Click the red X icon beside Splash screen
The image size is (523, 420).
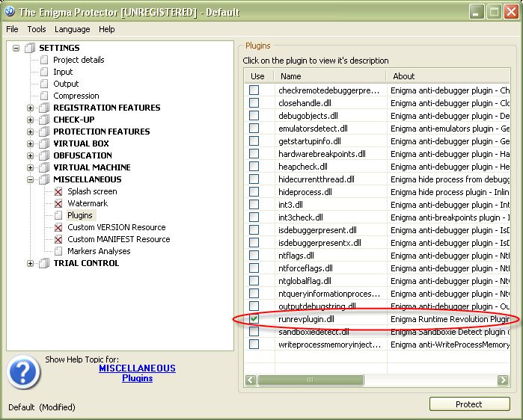(x=58, y=191)
